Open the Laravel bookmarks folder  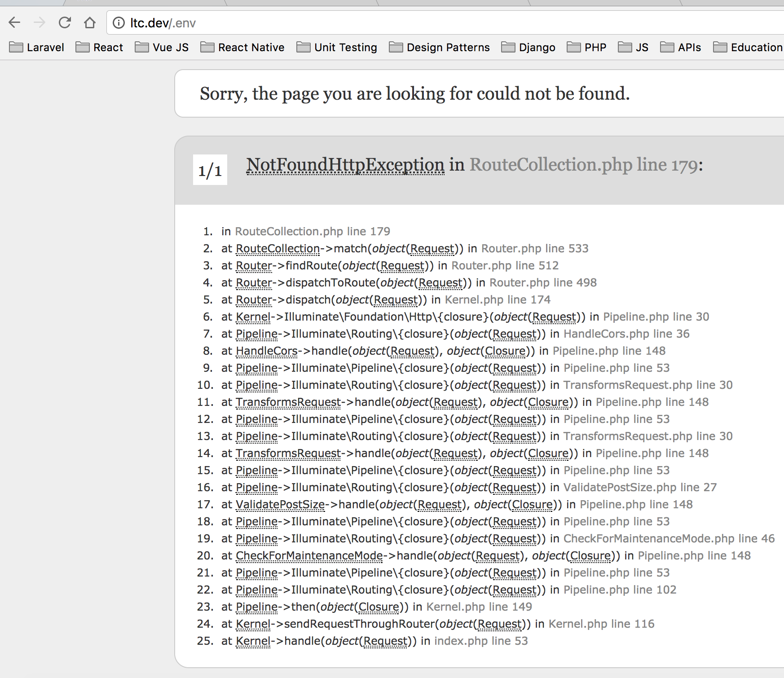(37, 47)
